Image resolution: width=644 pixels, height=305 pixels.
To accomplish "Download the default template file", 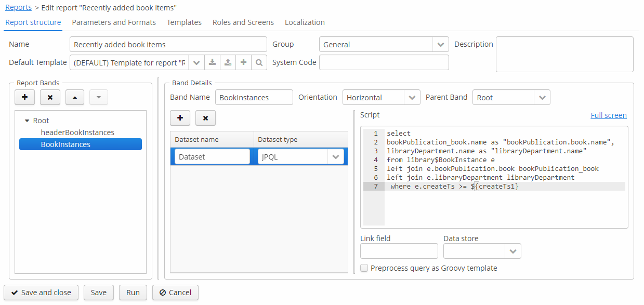I will pyautogui.click(x=212, y=62).
